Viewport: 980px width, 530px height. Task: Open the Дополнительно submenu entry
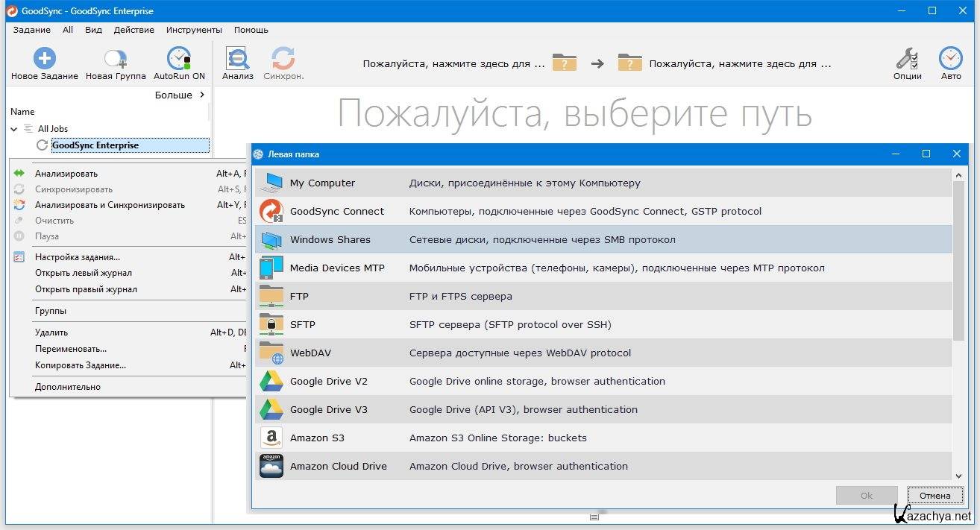pos(67,387)
